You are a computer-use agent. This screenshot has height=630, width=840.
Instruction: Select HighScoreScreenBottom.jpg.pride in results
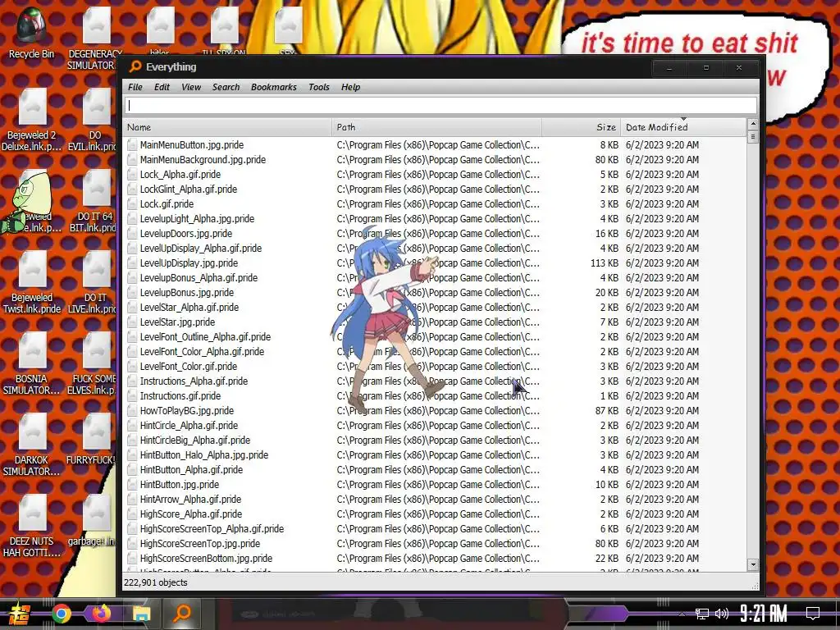tap(206, 558)
